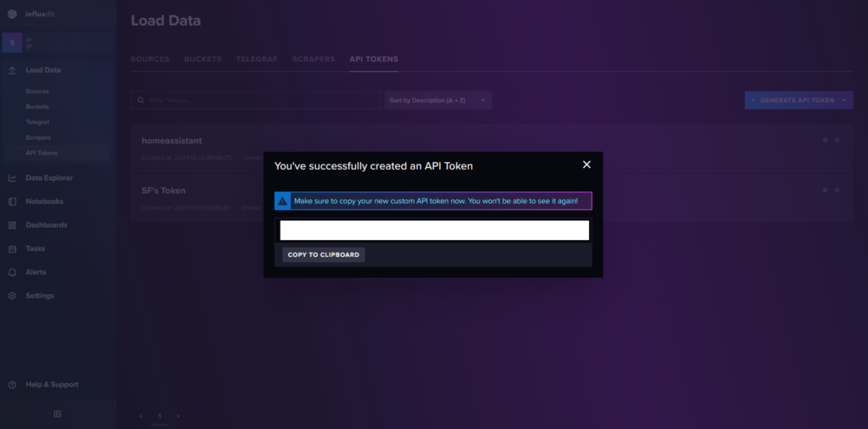Open Alerts from sidebar
The image size is (868, 429).
36,272
